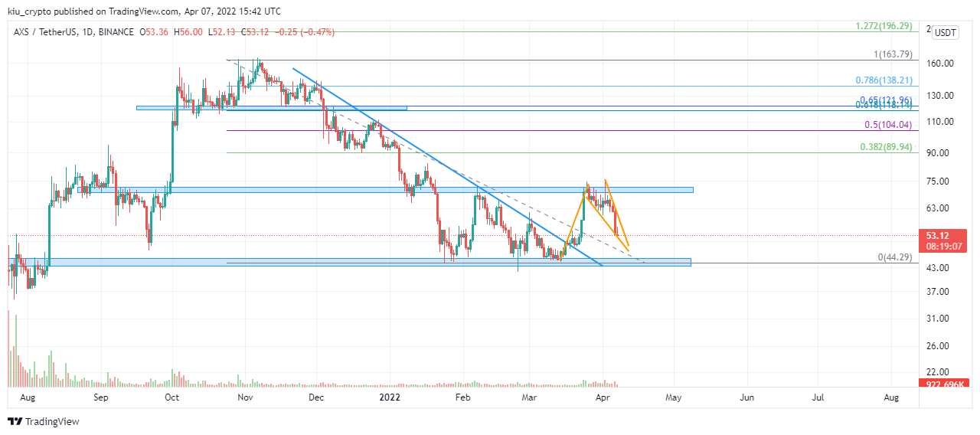Select the blue support zone near 44.29
980x435 pixels.
(349, 262)
